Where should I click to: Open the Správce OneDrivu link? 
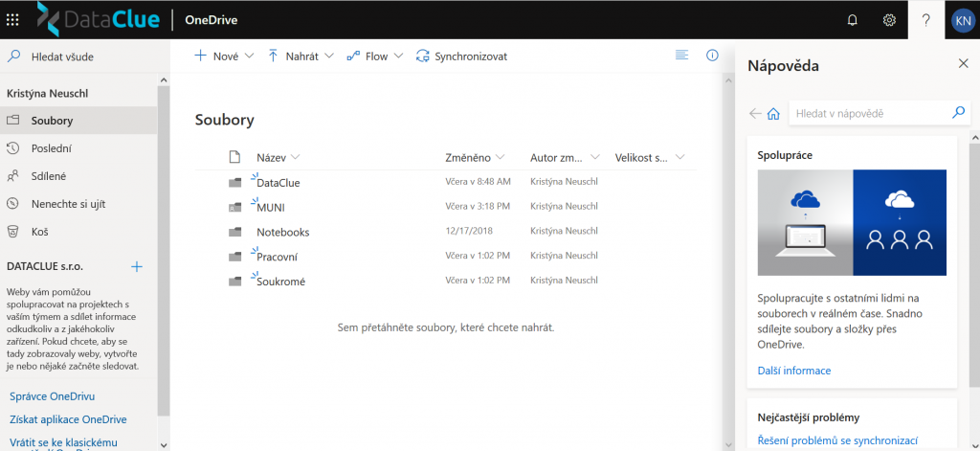point(52,396)
